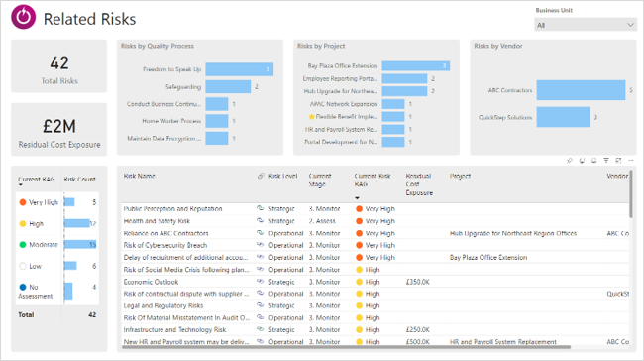
Task: Select the Economic Outlook risk name
Action: click(x=151, y=282)
